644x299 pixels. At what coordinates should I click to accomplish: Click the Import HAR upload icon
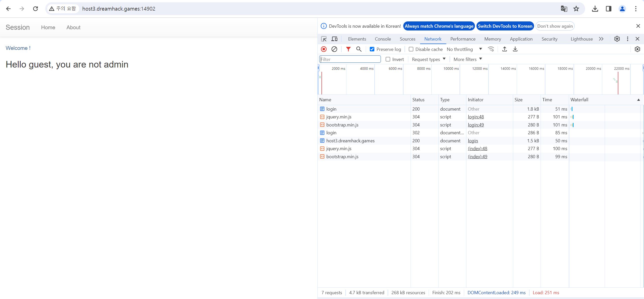(x=504, y=49)
